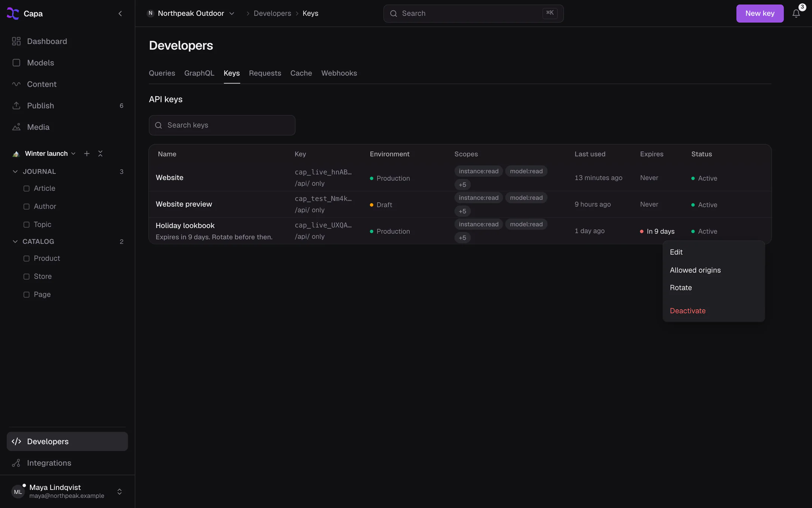This screenshot has width=812, height=508.
Task: Click the +5 scopes badge in the Website row
Action: pos(462,185)
